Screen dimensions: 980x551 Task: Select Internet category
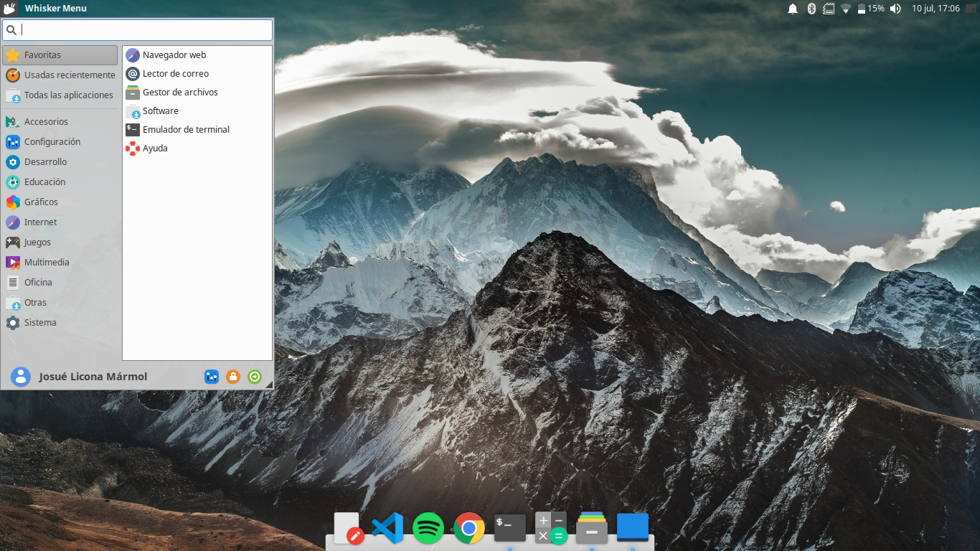(x=60, y=222)
